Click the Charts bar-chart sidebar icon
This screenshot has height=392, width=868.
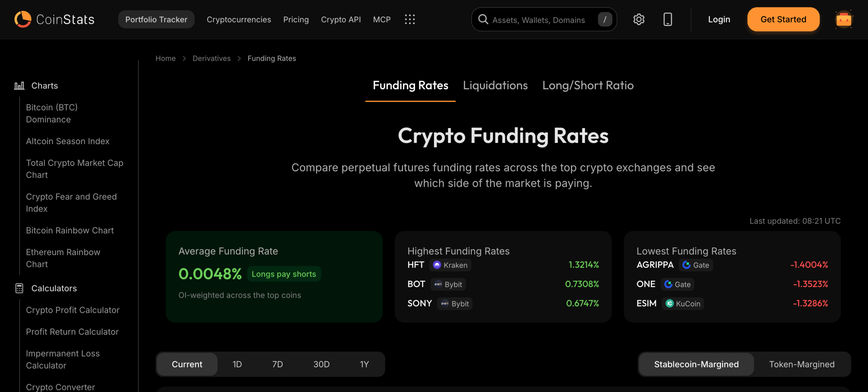click(x=19, y=86)
